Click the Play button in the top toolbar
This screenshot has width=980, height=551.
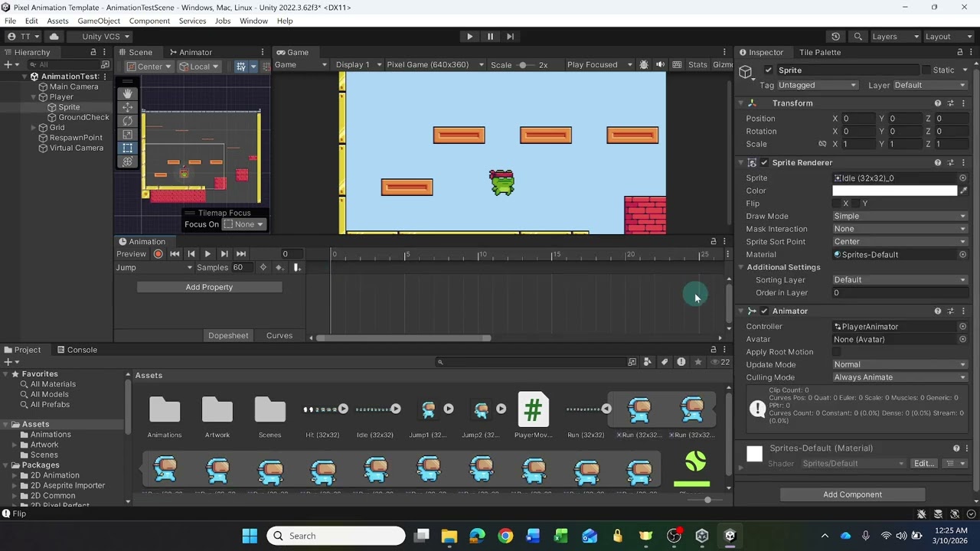[x=469, y=36]
